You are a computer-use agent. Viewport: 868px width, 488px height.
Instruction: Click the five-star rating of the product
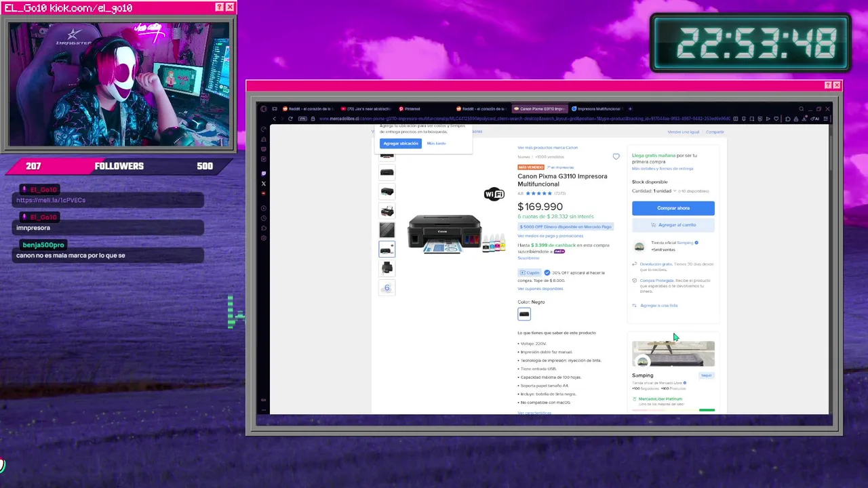coord(539,193)
